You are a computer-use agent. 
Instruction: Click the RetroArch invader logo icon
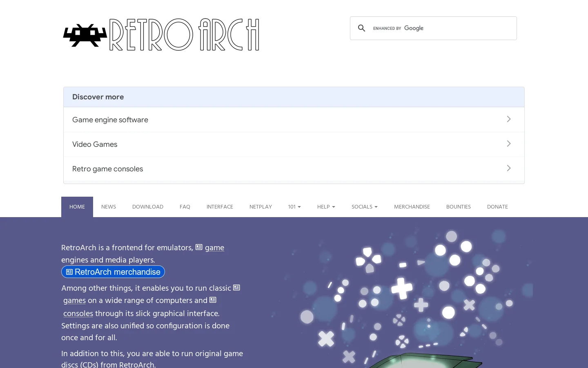click(85, 35)
